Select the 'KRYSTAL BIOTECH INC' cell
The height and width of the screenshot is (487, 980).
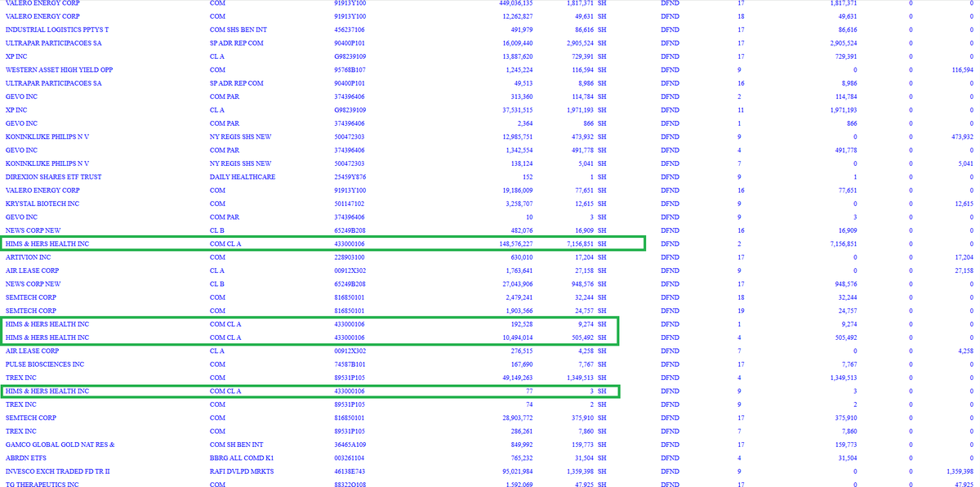click(42, 203)
